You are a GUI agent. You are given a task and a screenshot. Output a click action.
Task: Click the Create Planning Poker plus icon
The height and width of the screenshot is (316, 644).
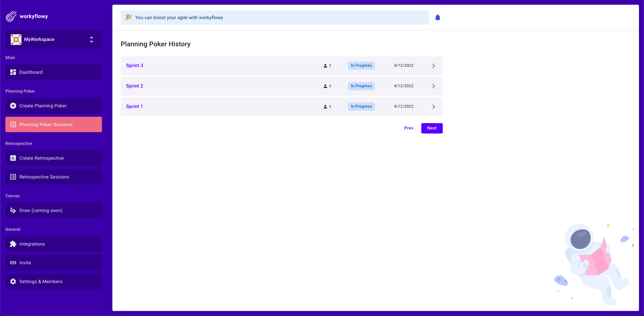tap(13, 106)
